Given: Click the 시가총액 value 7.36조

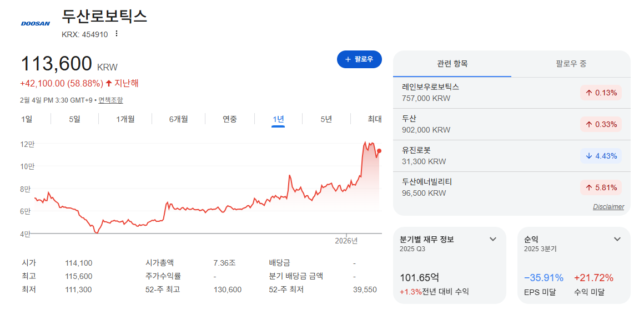Looking at the screenshot, I should (x=225, y=263).
